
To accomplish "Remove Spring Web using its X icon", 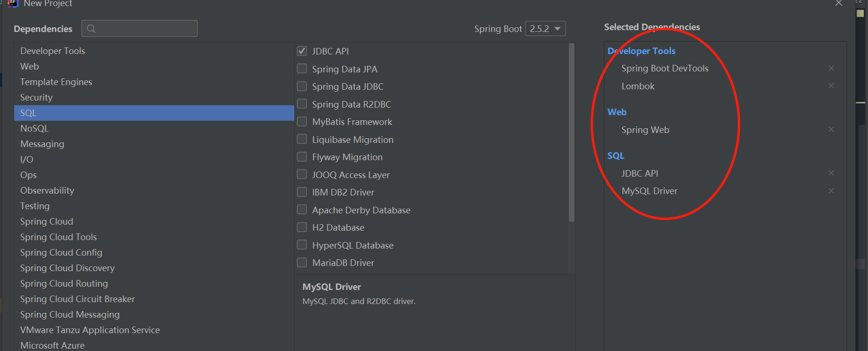I will click(x=831, y=129).
